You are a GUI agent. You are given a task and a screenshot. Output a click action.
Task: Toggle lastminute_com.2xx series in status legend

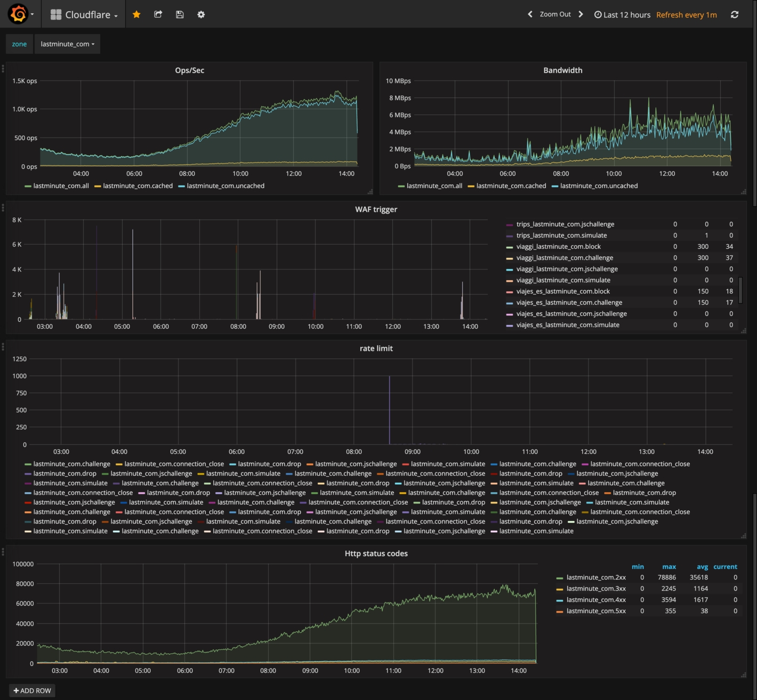pos(596,577)
